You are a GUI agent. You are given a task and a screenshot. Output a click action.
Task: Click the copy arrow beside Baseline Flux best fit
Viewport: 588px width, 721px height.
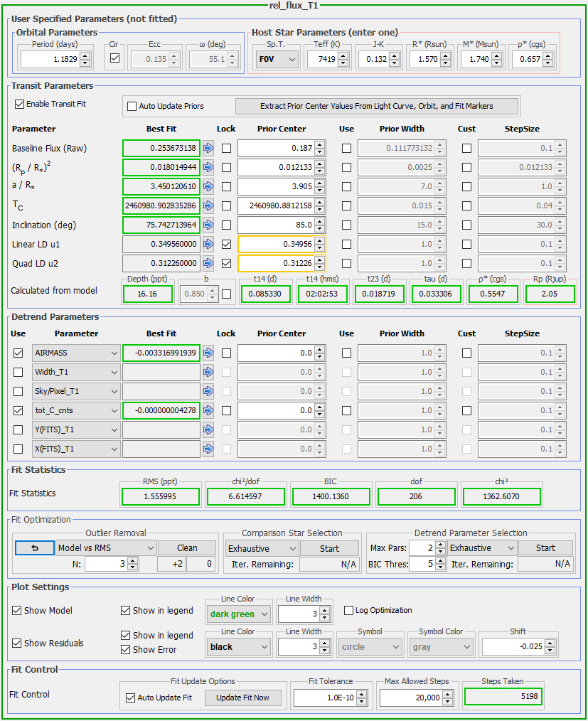tap(208, 149)
